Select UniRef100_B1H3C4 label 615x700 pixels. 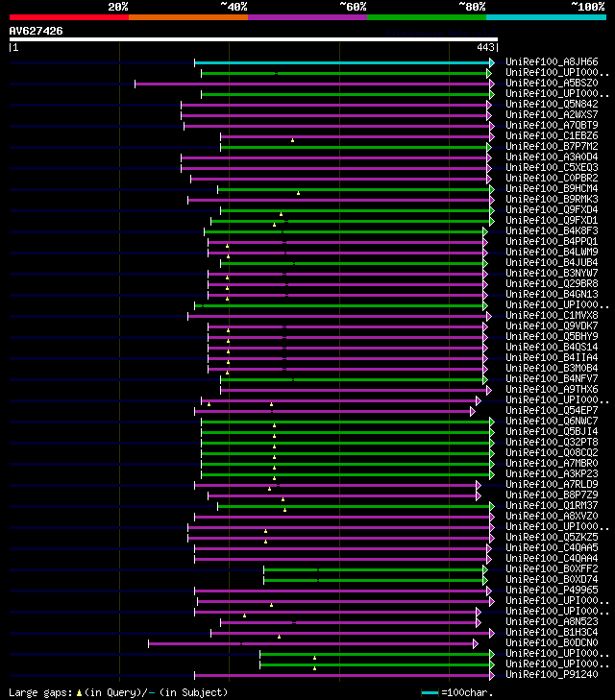[x=552, y=633]
